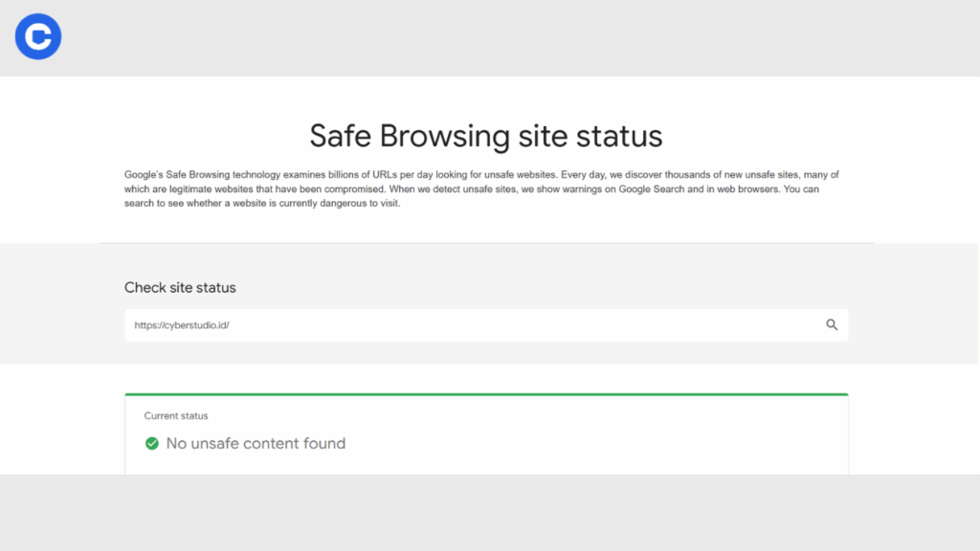The width and height of the screenshot is (980, 551).
Task: Click the Safe Browsing description paragraph
Action: (x=481, y=188)
